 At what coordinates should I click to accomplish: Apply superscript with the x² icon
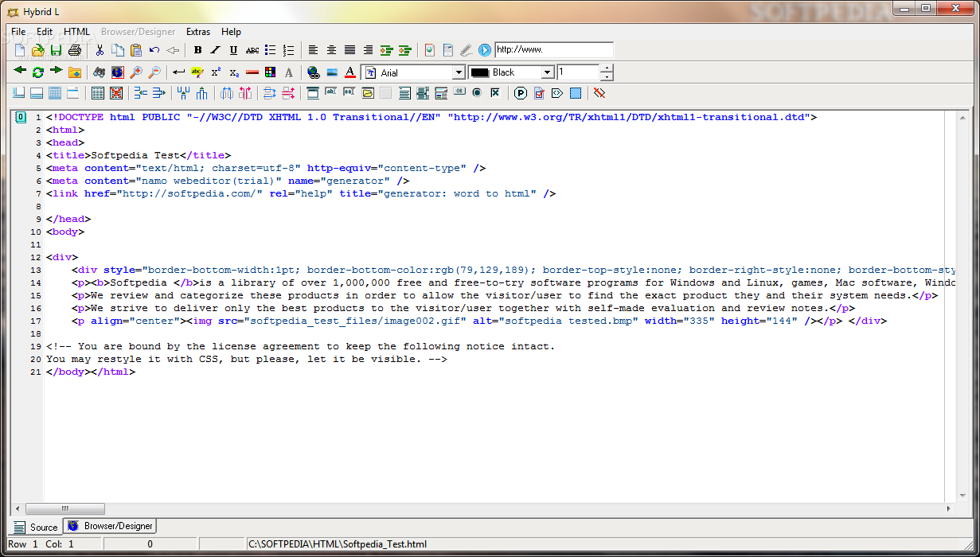point(216,72)
